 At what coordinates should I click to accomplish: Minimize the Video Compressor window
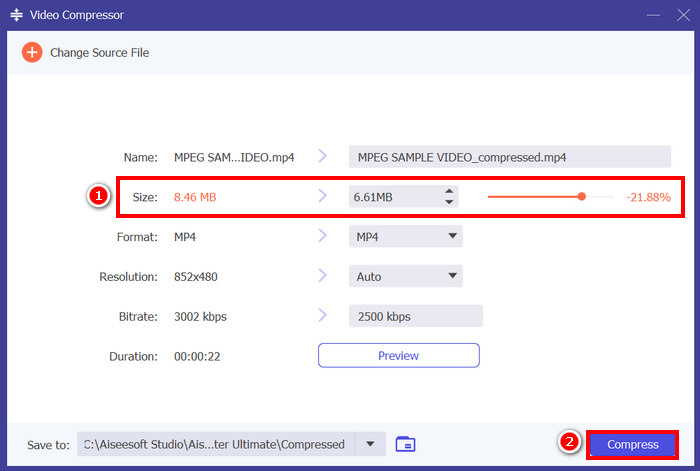point(653,16)
